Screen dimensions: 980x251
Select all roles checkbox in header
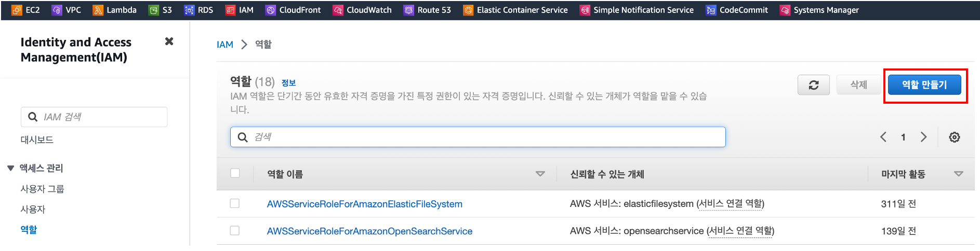pyautogui.click(x=235, y=173)
